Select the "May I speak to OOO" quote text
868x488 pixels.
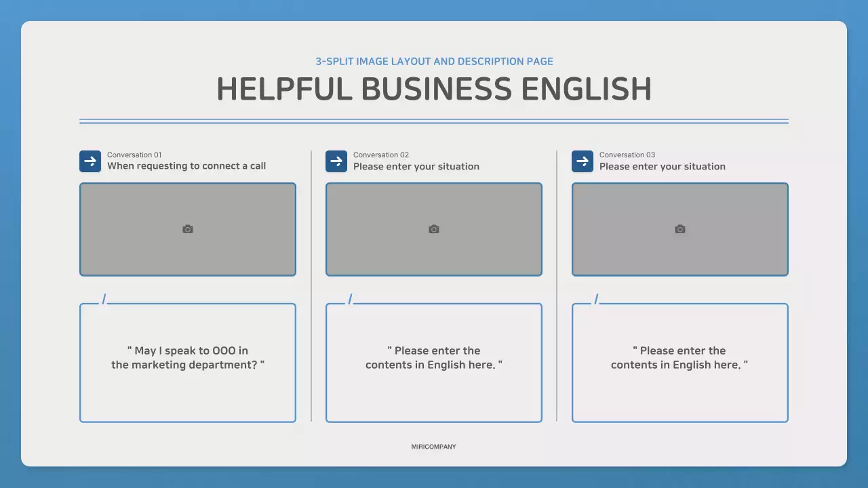[188, 358]
